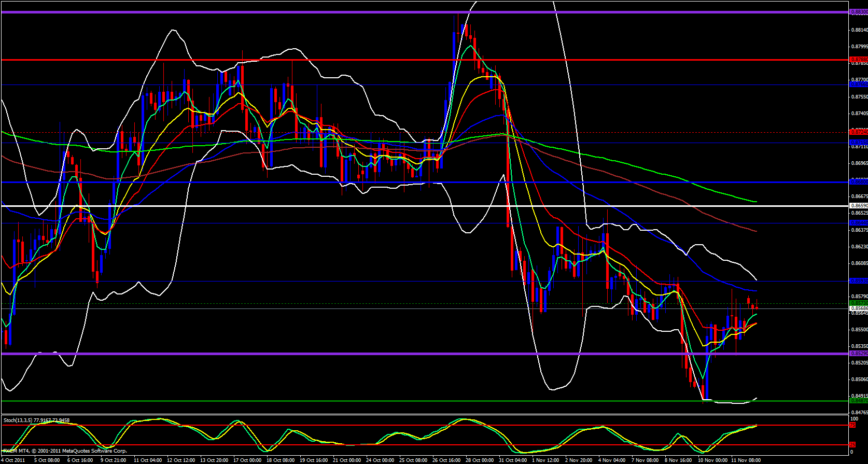Image resolution: width=868 pixels, height=464 pixels.
Task: Click the blue 0.85930 price level label
Action: pos(858,281)
